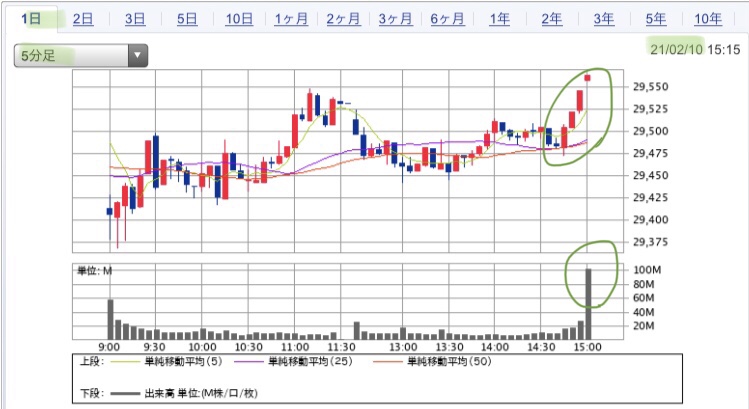Click the 60M volume axis label

pyautogui.click(x=644, y=298)
